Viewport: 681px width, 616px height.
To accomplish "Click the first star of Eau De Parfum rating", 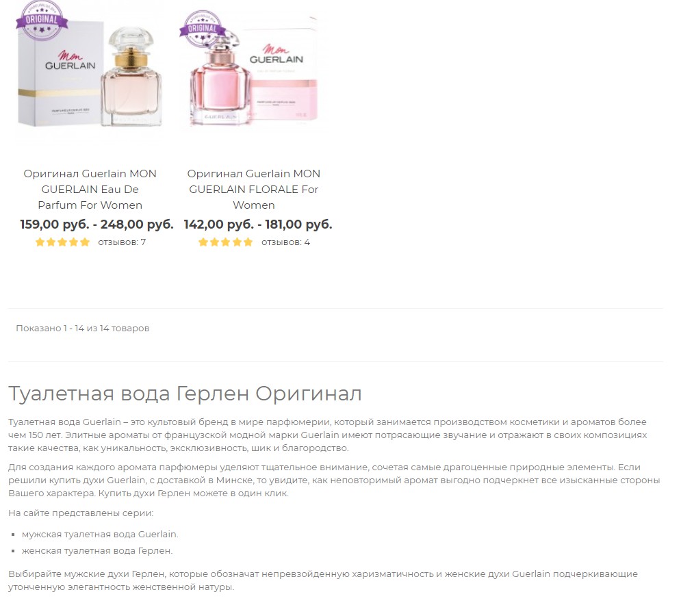I will pos(40,242).
